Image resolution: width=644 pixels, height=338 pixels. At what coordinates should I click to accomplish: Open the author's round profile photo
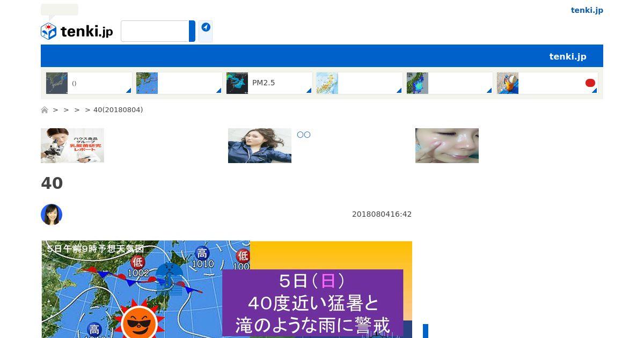pyautogui.click(x=52, y=215)
